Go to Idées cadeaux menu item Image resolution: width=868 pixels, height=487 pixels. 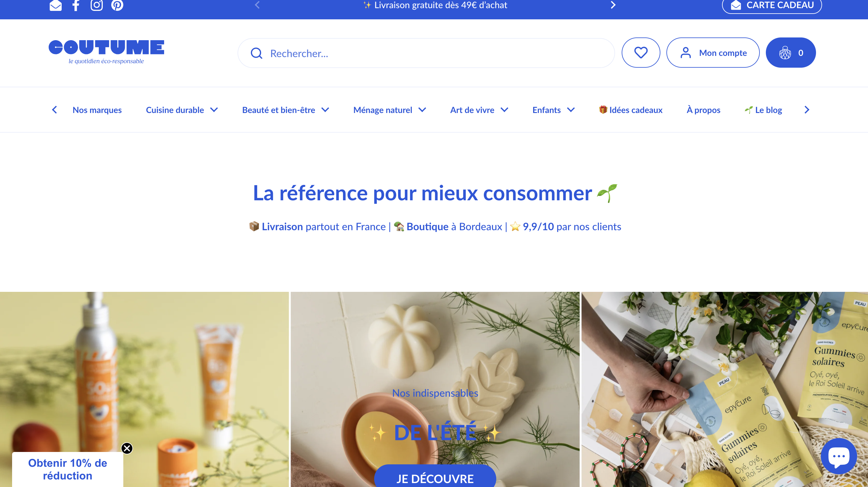(x=630, y=110)
